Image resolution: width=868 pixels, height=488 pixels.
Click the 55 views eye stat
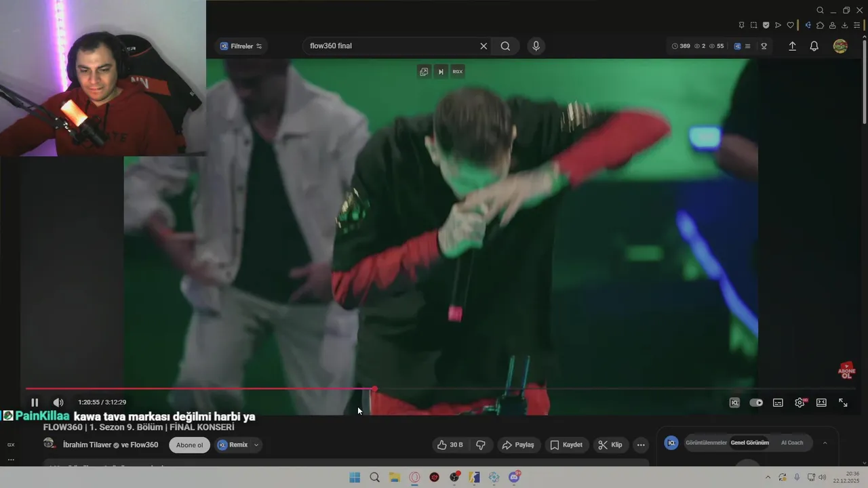pos(716,46)
